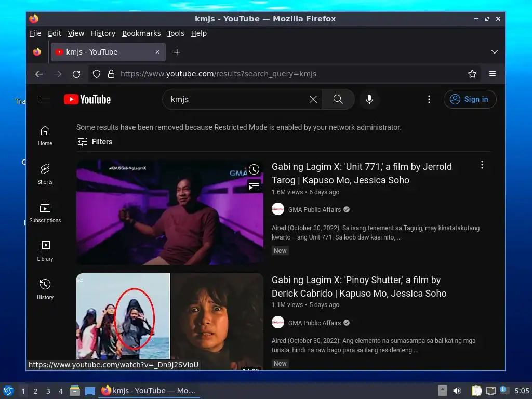
Task: Open GMA Public Affairs channel under Pinoy Shutter
Action: [314, 323]
